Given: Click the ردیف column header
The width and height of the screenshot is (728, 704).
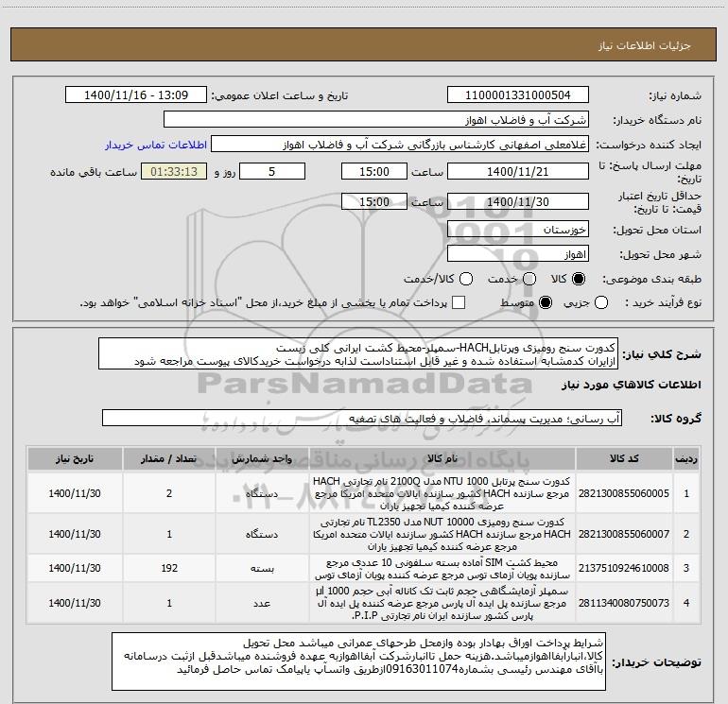Looking at the screenshot, I should coord(686,459).
